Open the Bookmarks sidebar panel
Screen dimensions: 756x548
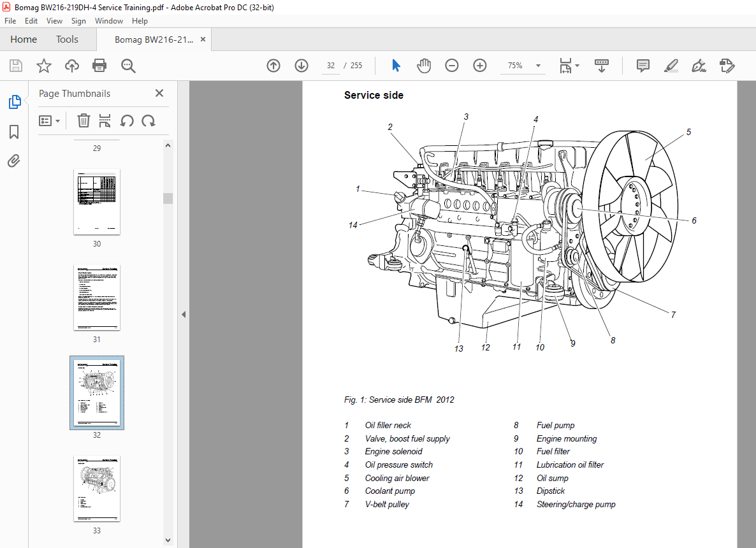[14, 131]
